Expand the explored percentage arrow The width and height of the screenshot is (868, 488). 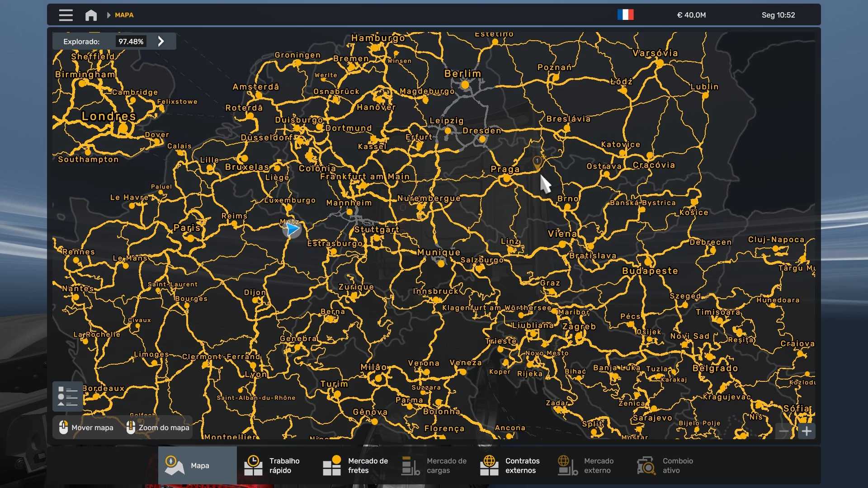(161, 42)
